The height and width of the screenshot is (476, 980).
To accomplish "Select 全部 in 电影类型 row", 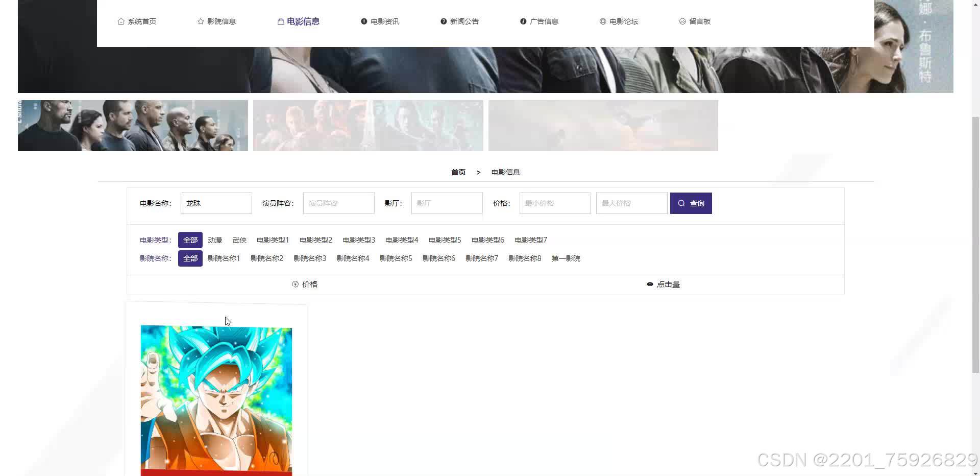I will click(x=190, y=240).
